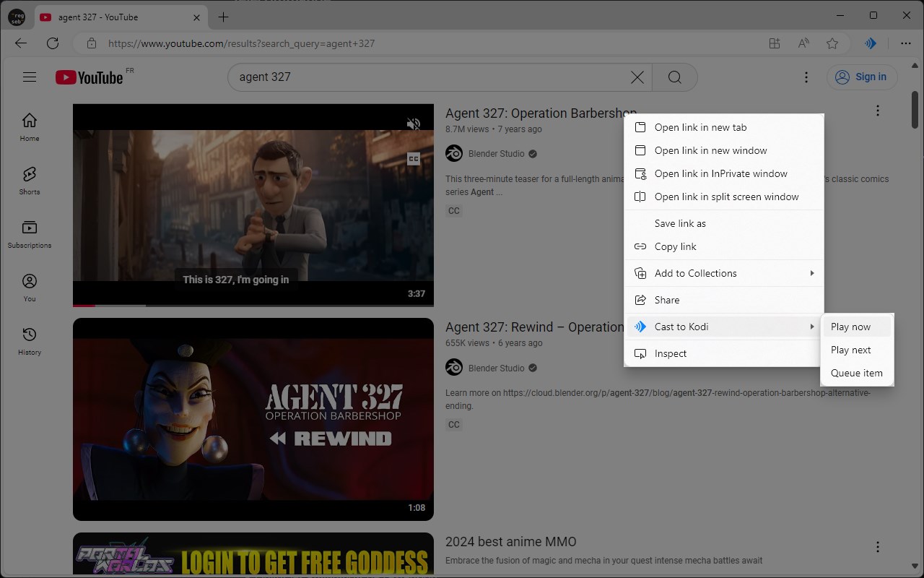Open Edge Settings and more menu
This screenshot has height=578, width=924.
pos(906,43)
